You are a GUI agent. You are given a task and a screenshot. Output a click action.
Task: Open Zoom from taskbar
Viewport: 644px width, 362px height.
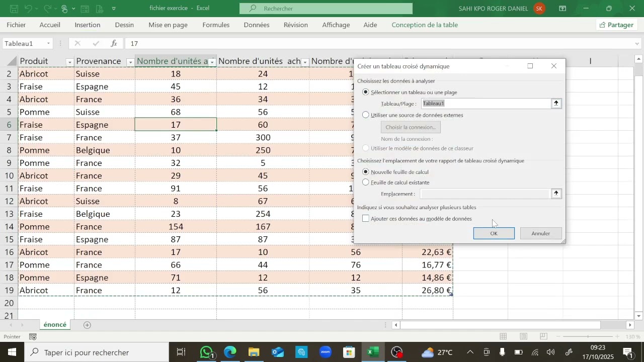(x=326, y=352)
